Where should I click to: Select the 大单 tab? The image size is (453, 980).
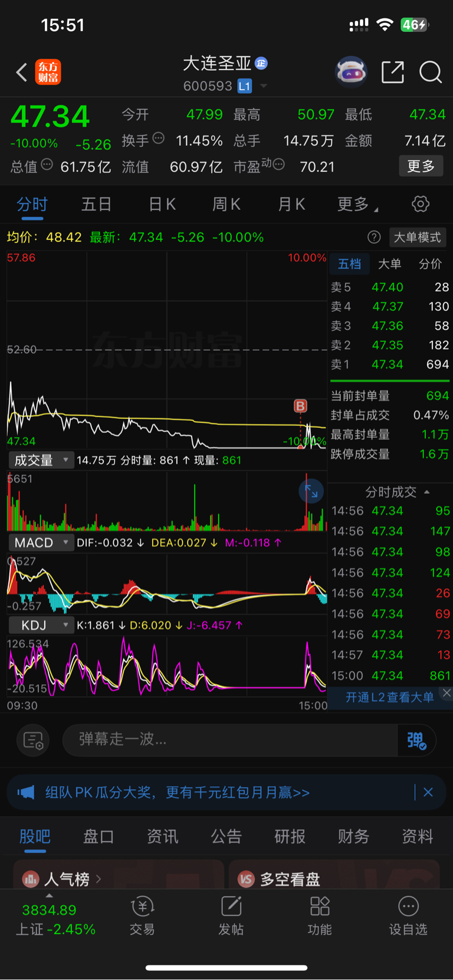click(389, 263)
